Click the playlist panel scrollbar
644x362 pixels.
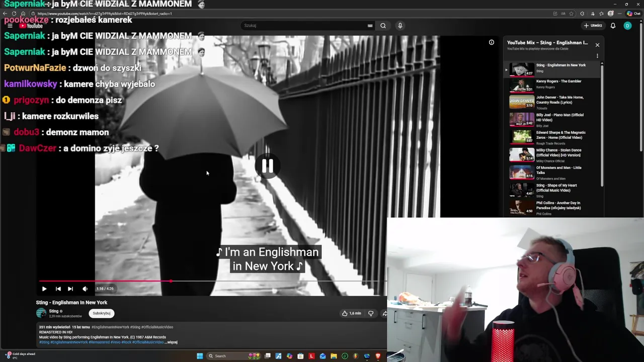coord(602,126)
